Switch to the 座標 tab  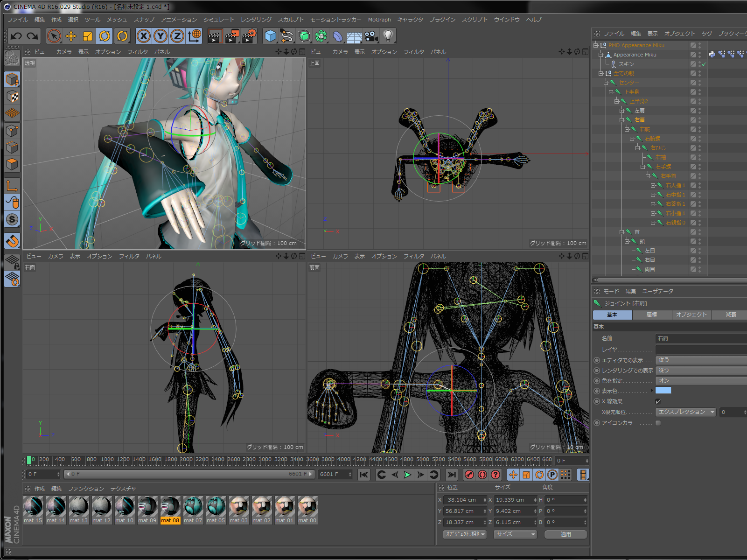pos(652,315)
